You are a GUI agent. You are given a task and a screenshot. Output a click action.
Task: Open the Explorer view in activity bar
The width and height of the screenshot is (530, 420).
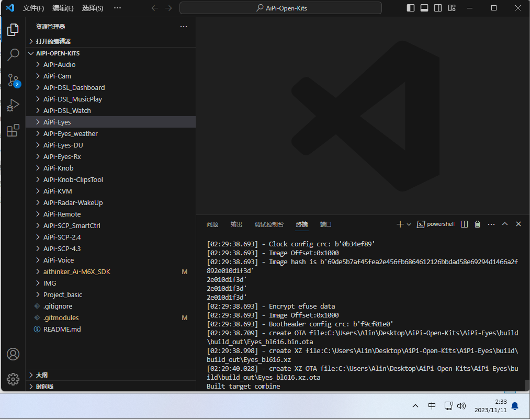[13, 29]
